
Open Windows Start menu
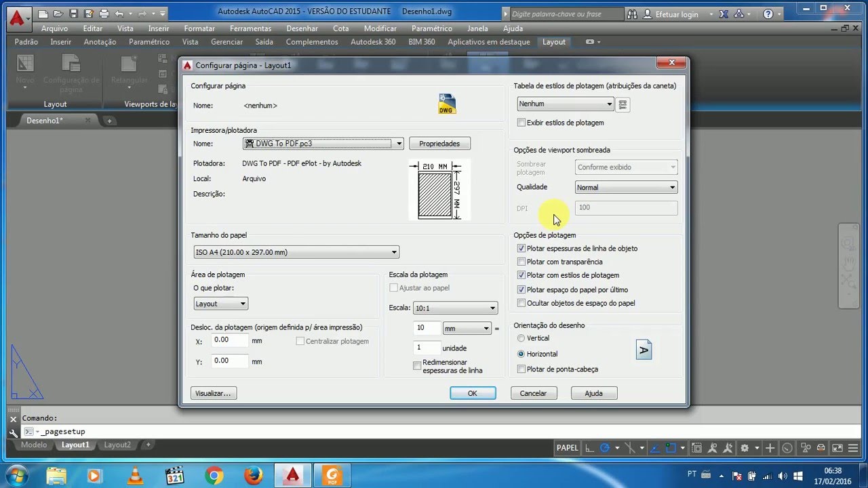coord(16,475)
